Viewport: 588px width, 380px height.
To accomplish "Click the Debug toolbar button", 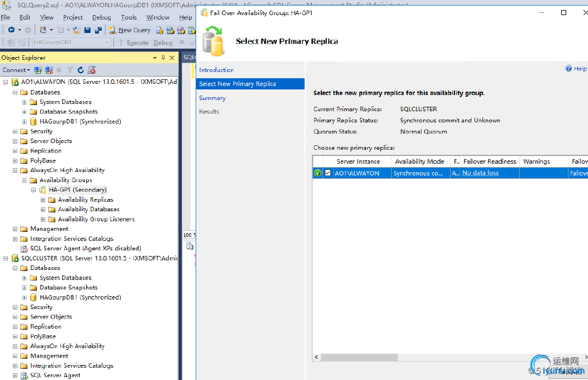I will [x=163, y=42].
